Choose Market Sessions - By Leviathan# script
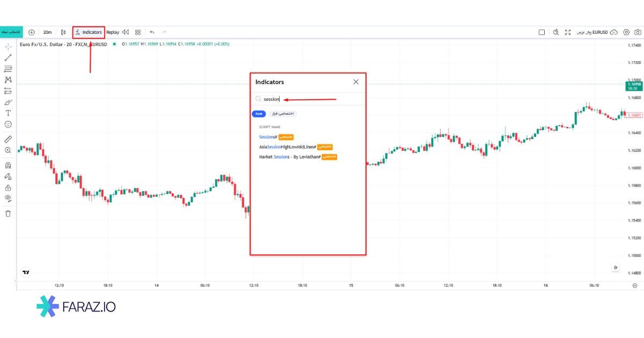The image size is (644, 338). 289,157
